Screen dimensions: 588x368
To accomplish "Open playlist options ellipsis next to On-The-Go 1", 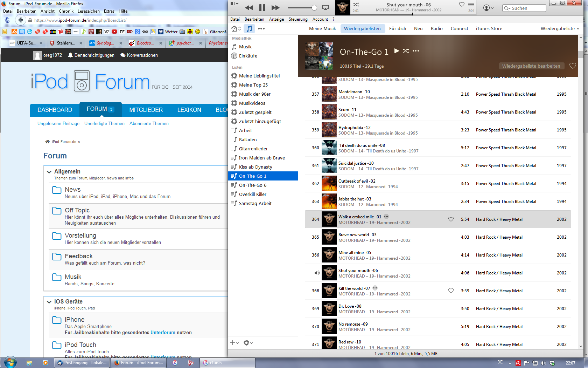I will (x=416, y=51).
